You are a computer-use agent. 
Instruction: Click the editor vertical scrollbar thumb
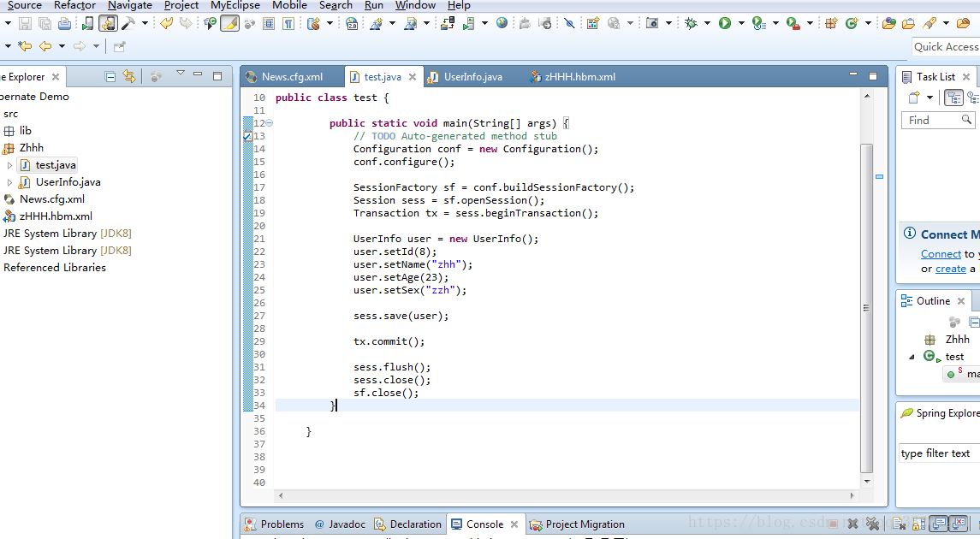(866, 308)
